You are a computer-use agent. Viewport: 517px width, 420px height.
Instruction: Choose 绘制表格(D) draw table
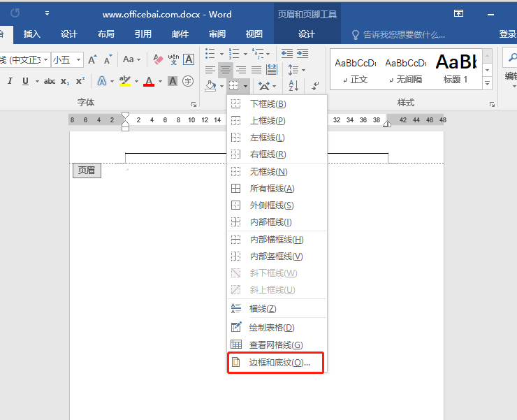pyautogui.click(x=277, y=328)
